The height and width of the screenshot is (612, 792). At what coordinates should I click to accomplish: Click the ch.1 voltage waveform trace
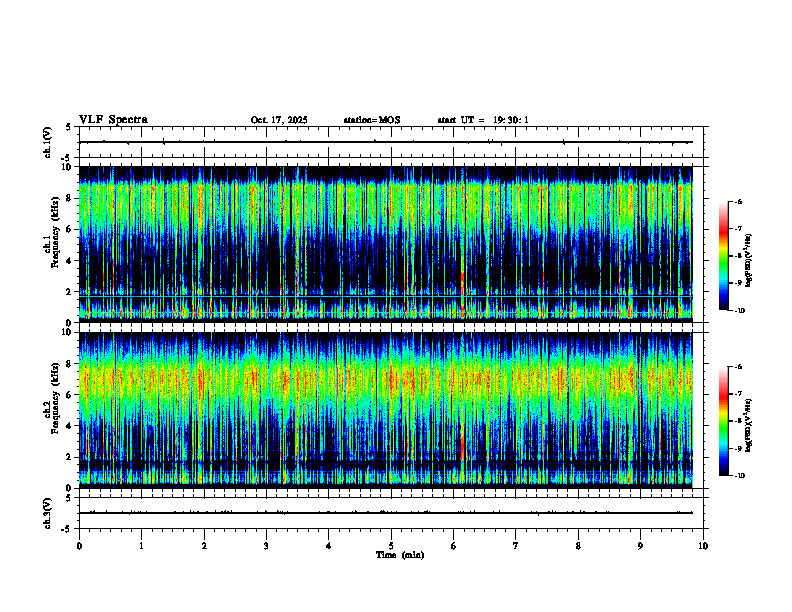click(x=385, y=142)
